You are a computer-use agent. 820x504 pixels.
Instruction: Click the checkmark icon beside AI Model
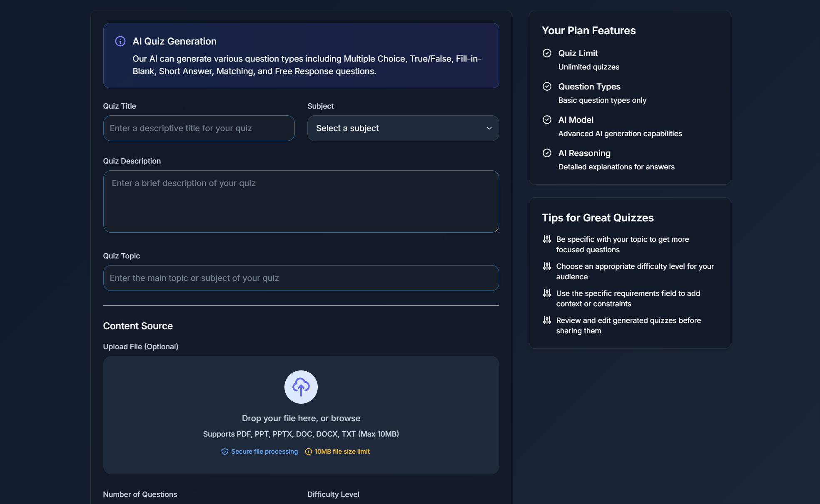(547, 120)
